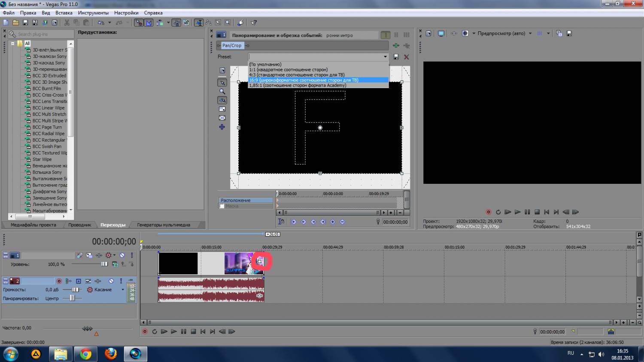Mute video track 1
The height and width of the screenshot is (362, 644).
click(x=122, y=255)
